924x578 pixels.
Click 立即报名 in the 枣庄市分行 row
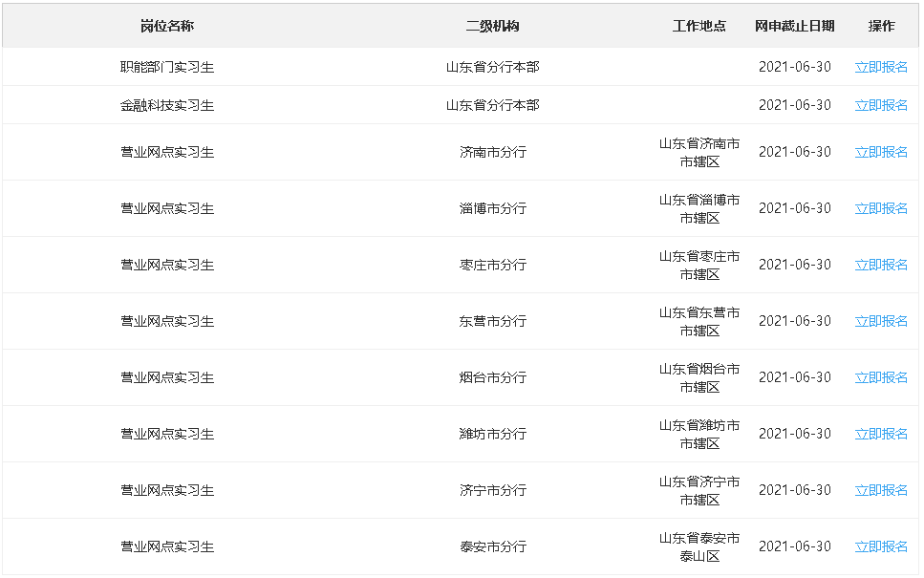tap(881, 265)
